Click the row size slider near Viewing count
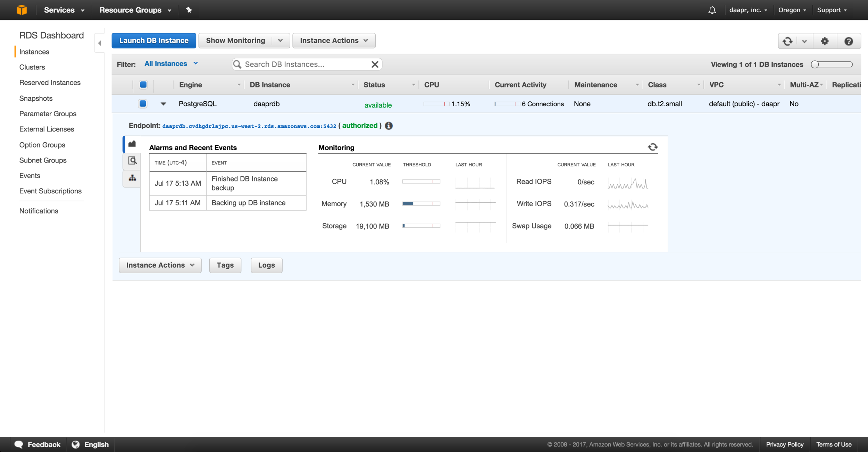Screen dimensions: 868x452 (x=832, y=64)
